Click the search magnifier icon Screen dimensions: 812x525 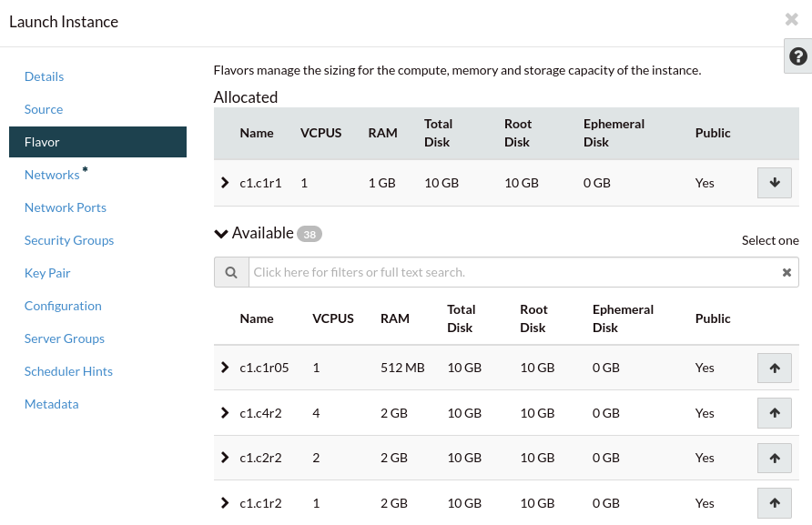(x=231, y=272)
